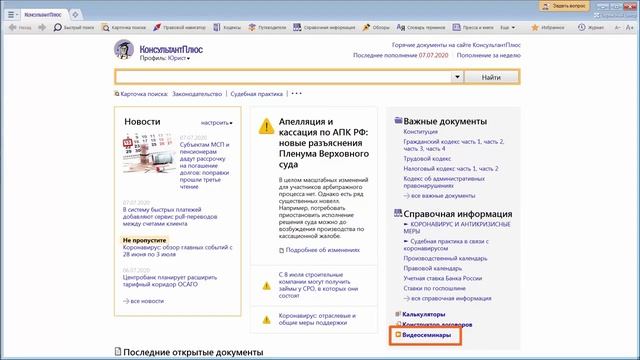Open Ставки по госпошлине link

434,288
